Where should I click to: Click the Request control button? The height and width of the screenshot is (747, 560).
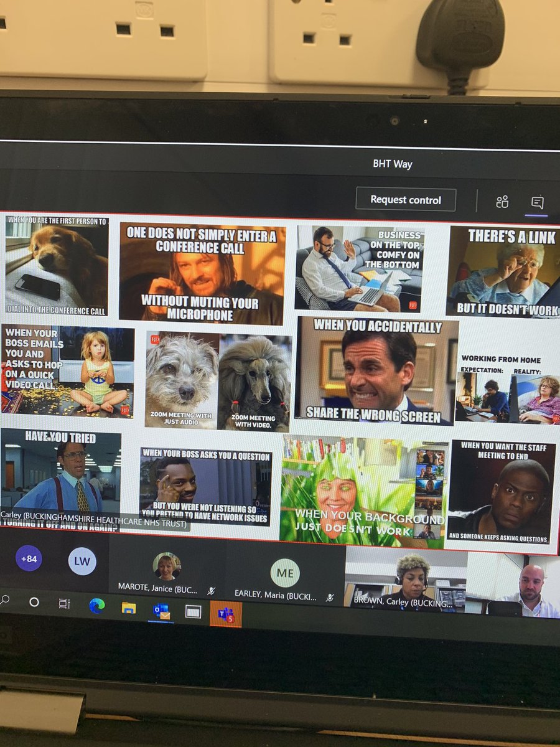tap(406, 200)
